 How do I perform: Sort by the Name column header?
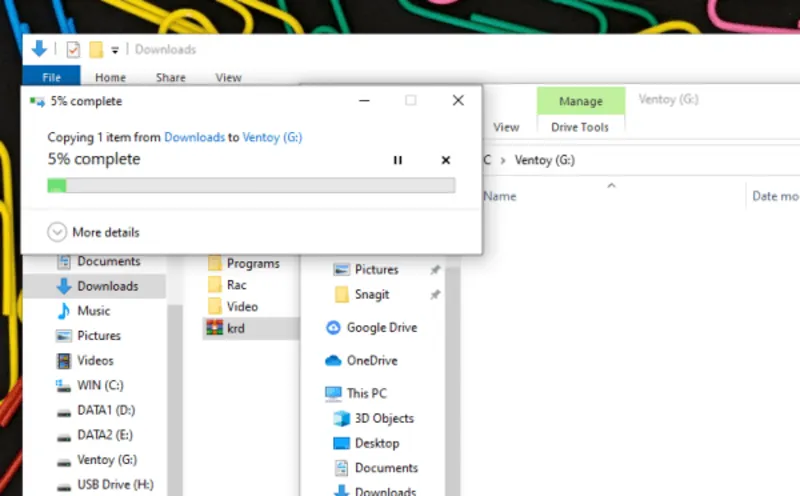(500, 196)
